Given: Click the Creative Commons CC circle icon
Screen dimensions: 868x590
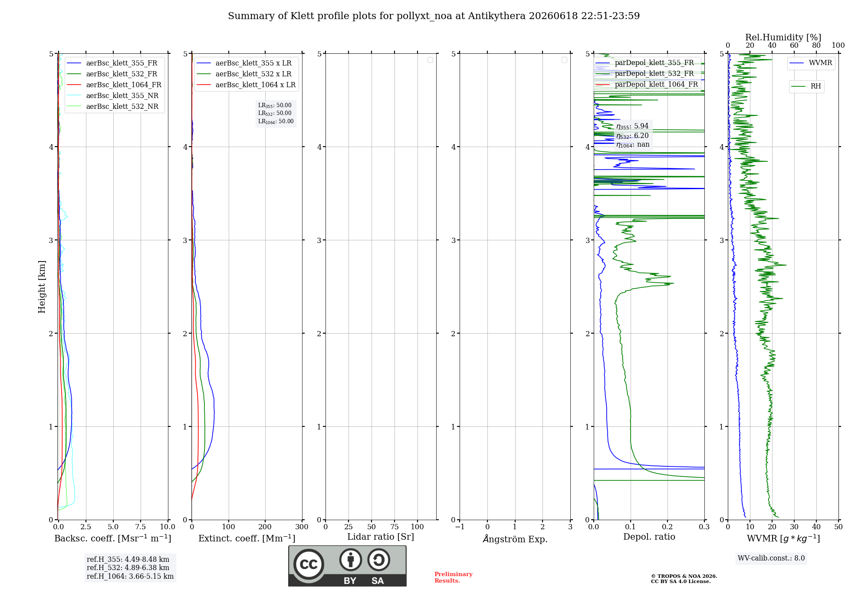Looking at the screenshot, I should pyautogui.click(x=309, y=564).
